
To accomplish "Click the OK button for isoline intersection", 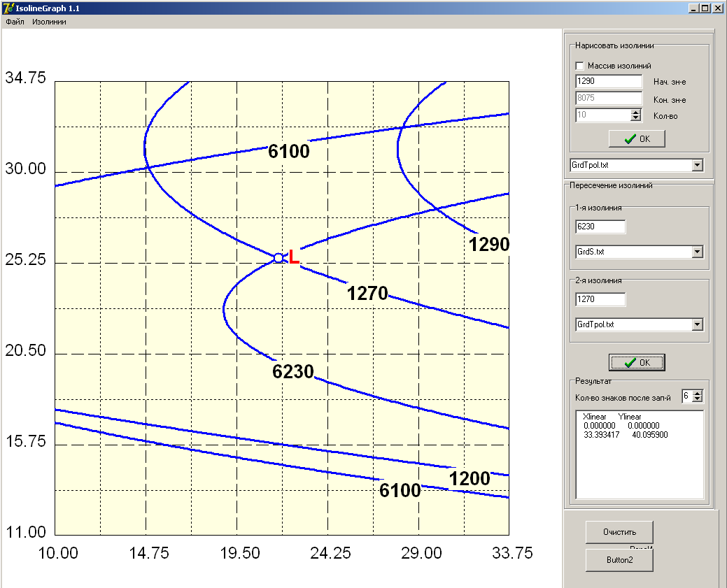I will (x=637, y=362).
